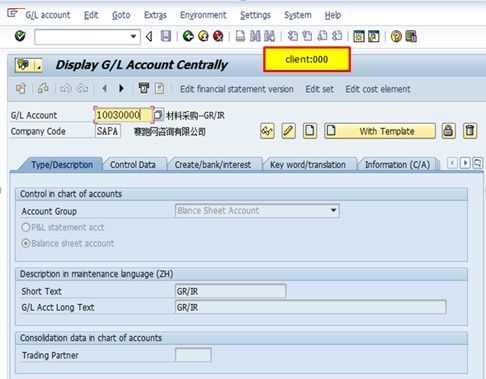Click the Create blank page icon button
Image resolution: width=486 pixels, height=379 pixels.
point(310,131)
